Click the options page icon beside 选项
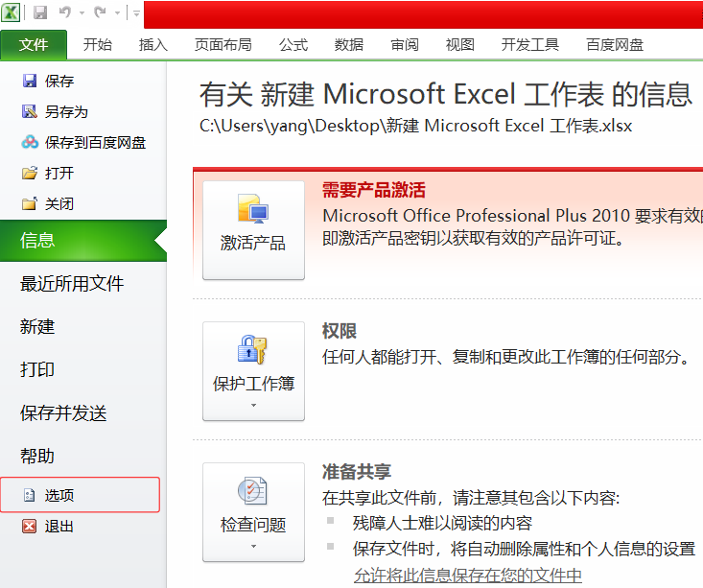Screen dimensions: 703x588 point(29,495)
